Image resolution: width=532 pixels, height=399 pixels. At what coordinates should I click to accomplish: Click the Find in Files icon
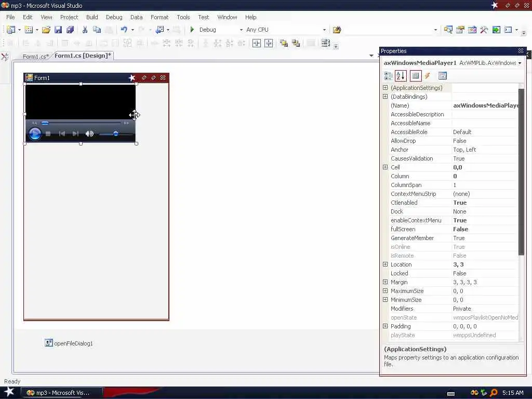[337, 30]
